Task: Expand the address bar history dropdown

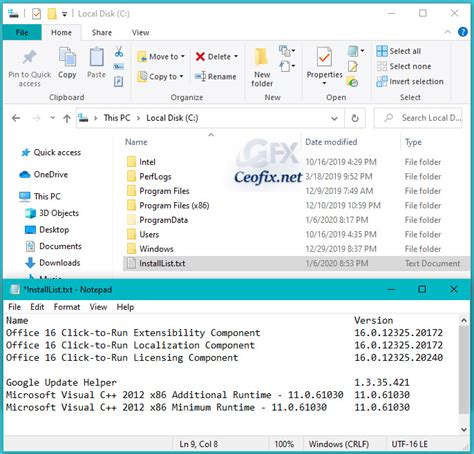Action: click(334, 118)
